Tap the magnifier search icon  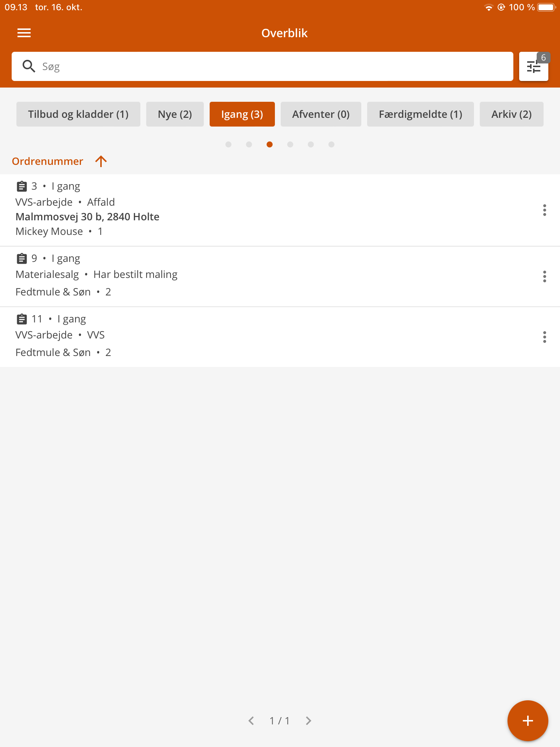28,66
